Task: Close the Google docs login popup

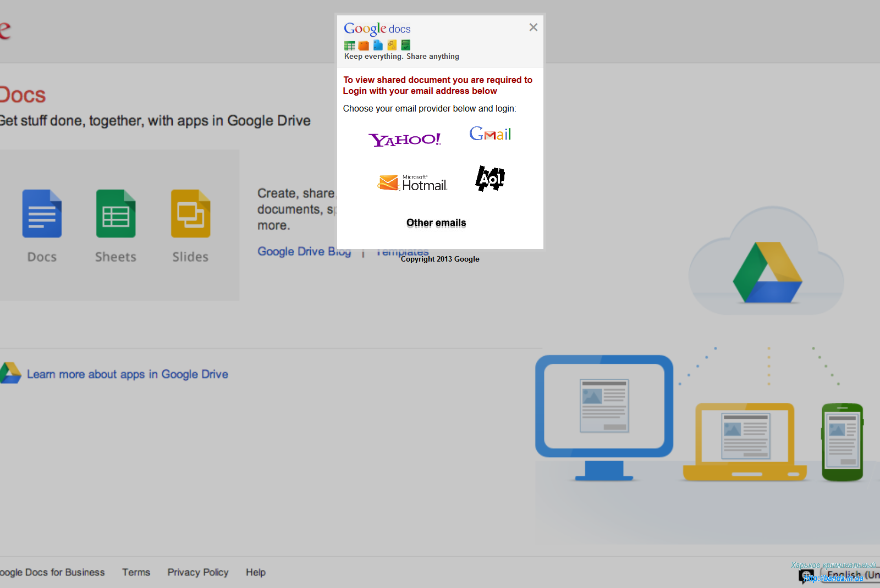Action: pyautogui.click(x=533, y=27)
